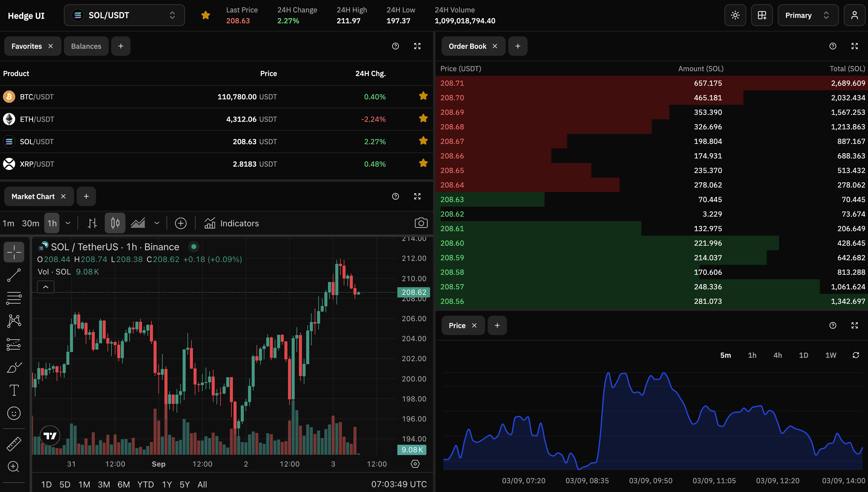This screenshot has height=492, width=868.
Task: Open layout add-widget grid icon
Action: (762, 15)
